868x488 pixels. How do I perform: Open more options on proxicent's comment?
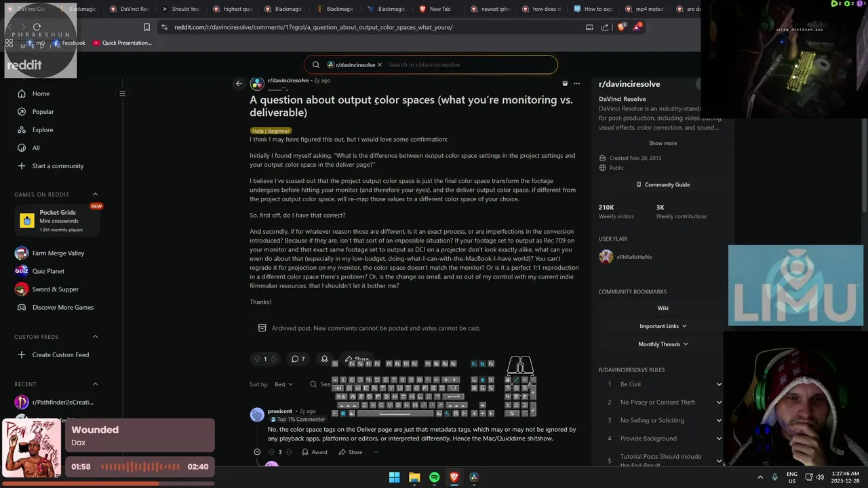click(375, 452)
